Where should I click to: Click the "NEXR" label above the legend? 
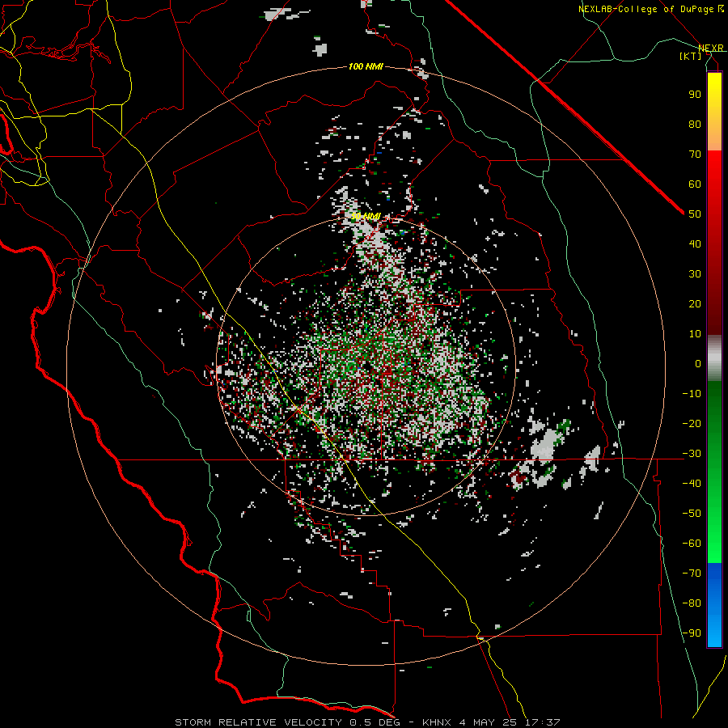point(711,49)
